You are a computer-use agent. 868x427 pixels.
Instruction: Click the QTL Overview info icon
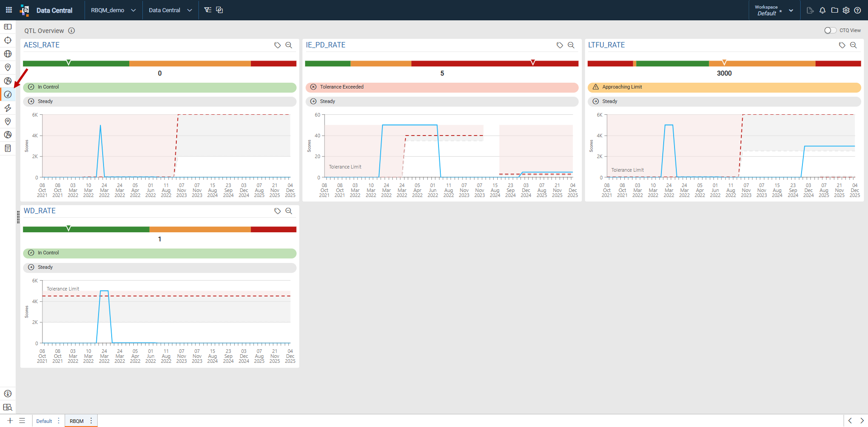click(71, 31)
